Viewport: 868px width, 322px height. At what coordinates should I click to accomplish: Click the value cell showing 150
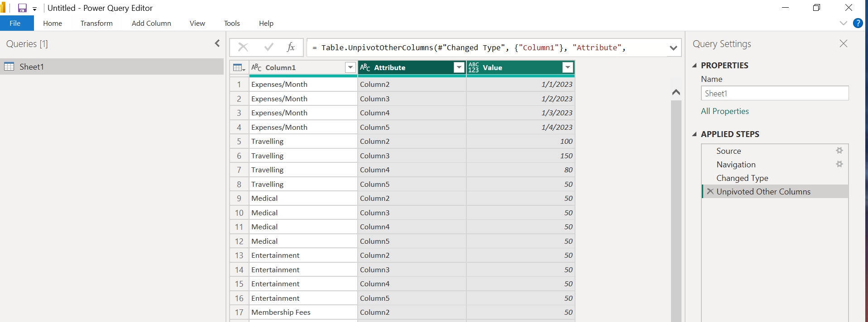click(521, 156)
